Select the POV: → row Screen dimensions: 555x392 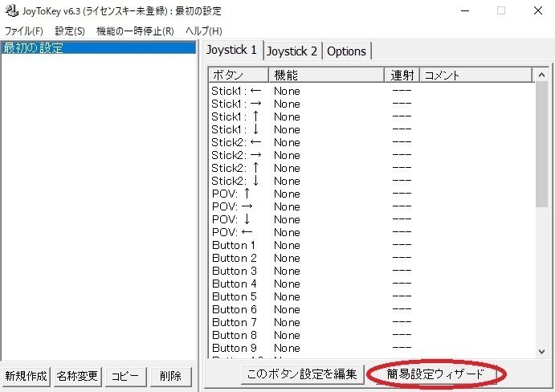click(x=371, y=206)
